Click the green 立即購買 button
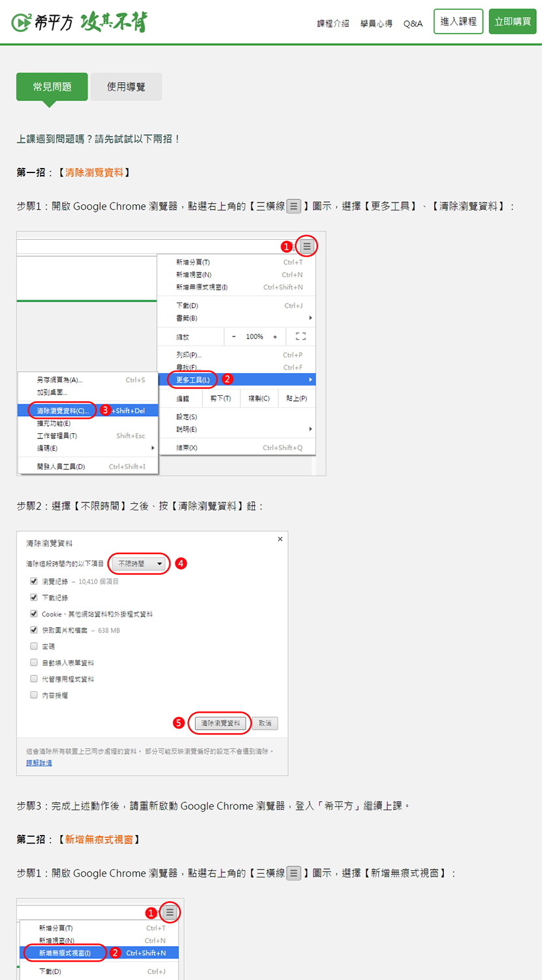 tap(513, 22)
